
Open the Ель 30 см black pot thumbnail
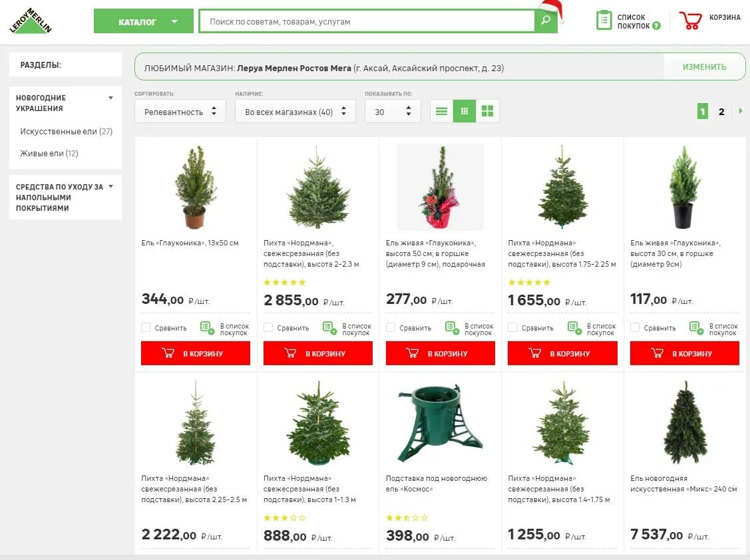[x=685, y=188]
